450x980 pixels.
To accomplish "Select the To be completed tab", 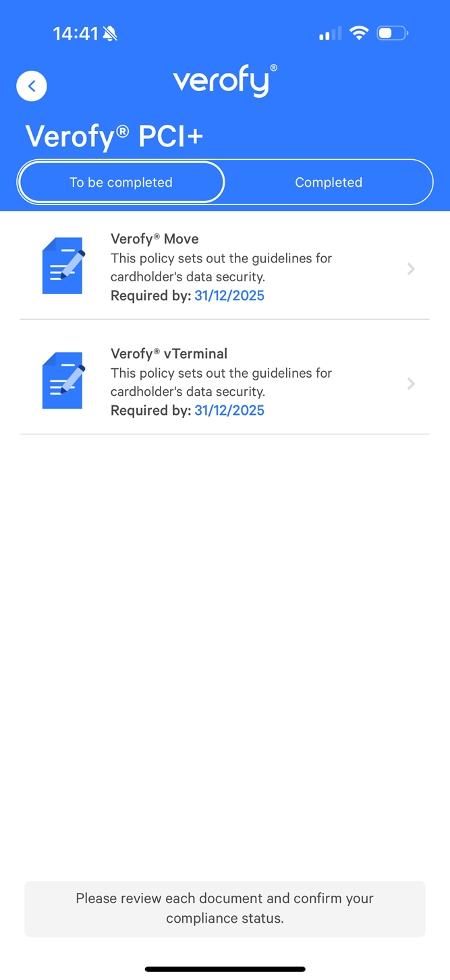I will pyautogui.click(x=121, y=182).
